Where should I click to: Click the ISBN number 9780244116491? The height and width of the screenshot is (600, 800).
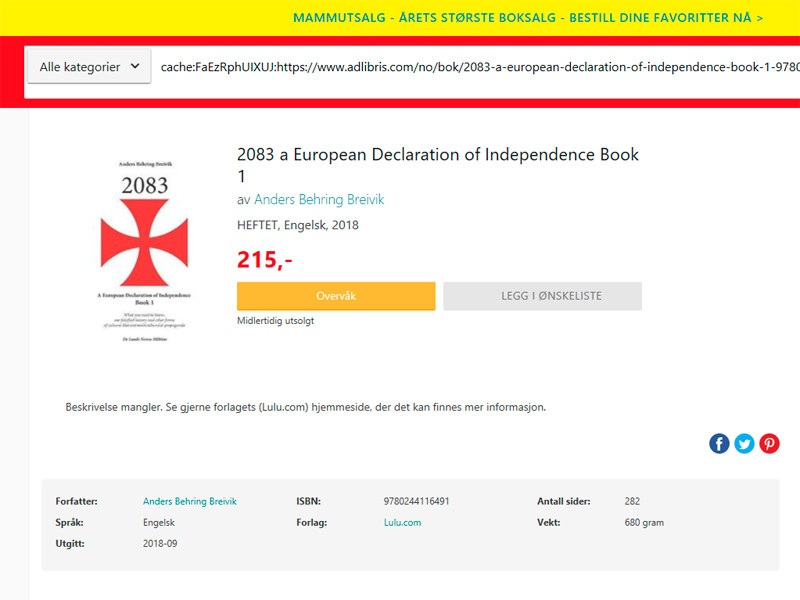tap(416, 501)
